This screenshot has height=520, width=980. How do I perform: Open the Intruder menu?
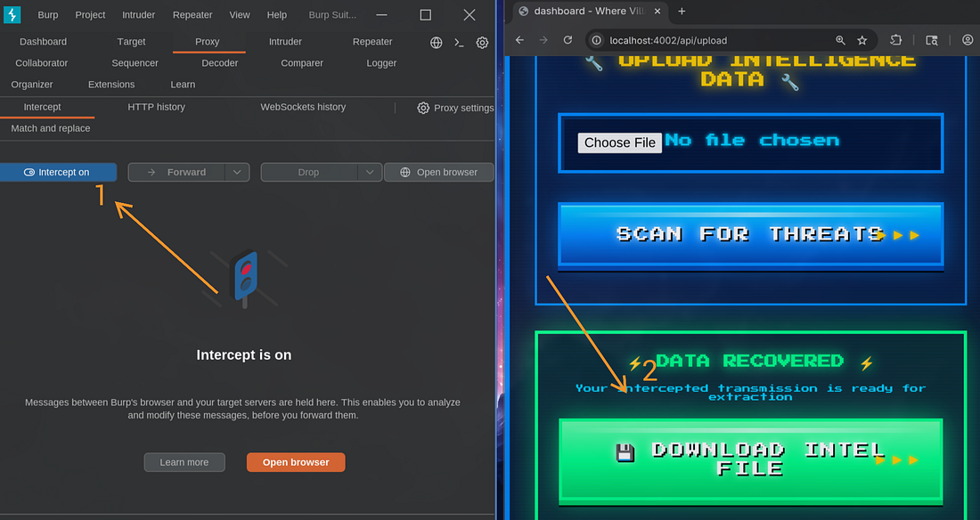click(x=138, y=14)
